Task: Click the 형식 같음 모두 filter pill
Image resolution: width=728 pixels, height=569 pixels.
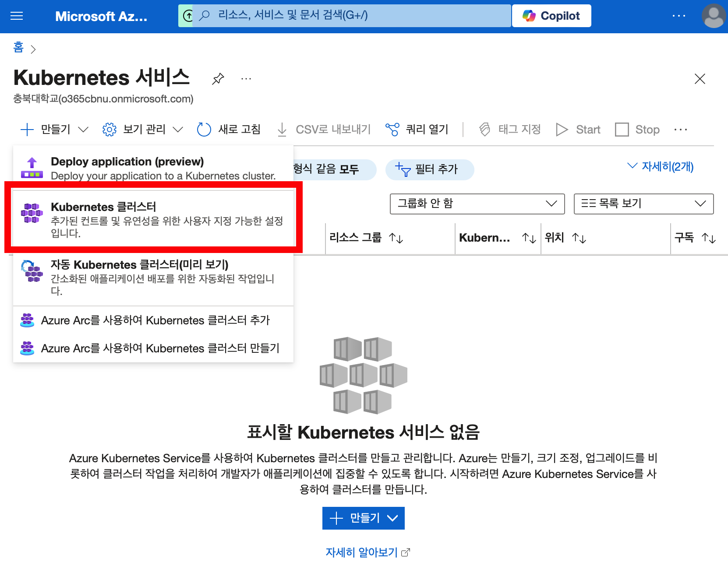Action: click(334, 169)
